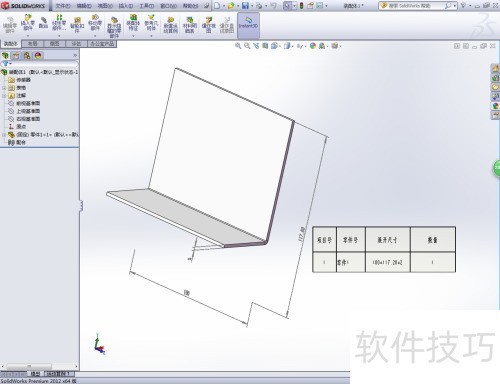This screenshot has width=500, height=384.
Task: Open the Edit menu
Action: [84, 6]
